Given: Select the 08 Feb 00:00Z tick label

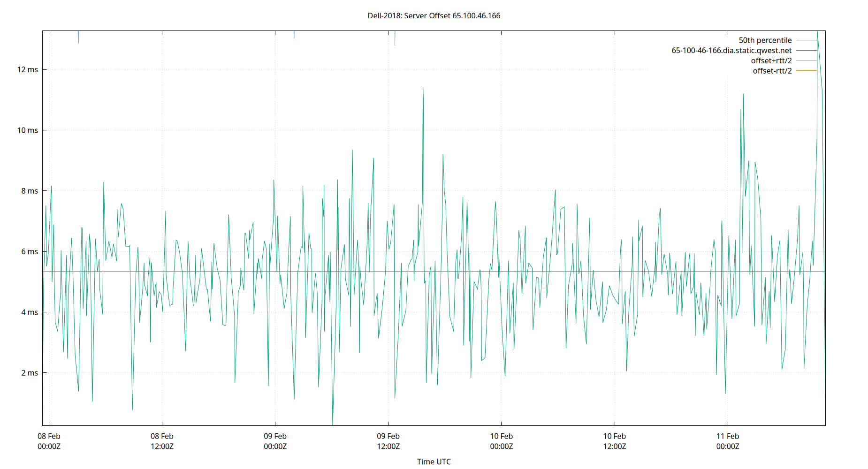Looking at the screenshot, I should (x=49, y=441).
